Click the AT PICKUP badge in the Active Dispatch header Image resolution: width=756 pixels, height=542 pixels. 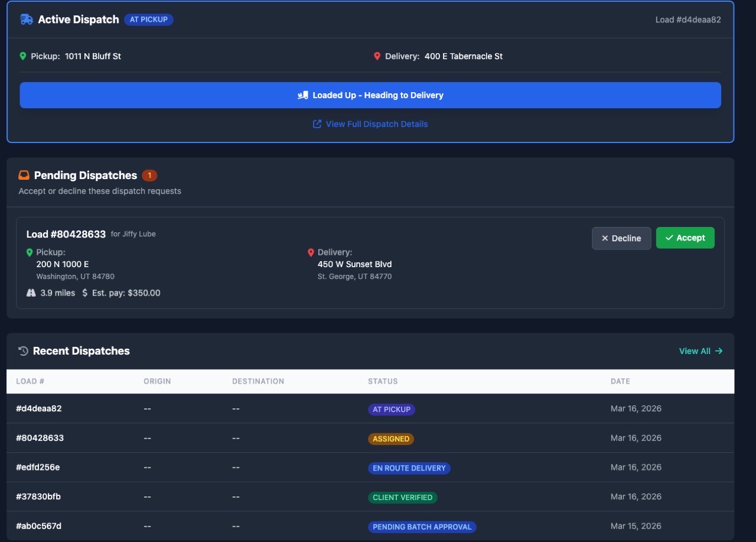[x=149, y=20]
